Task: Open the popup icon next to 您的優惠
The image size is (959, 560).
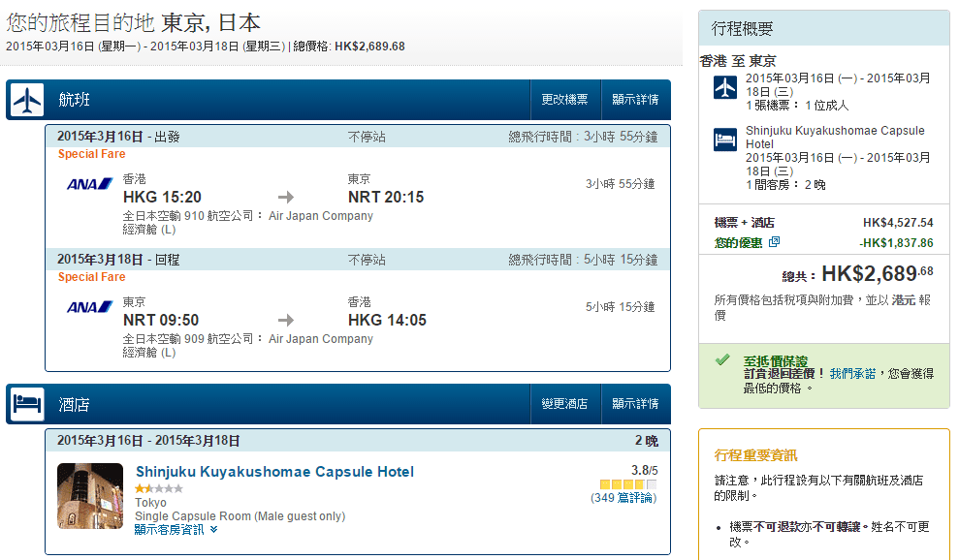Action: 774,242
